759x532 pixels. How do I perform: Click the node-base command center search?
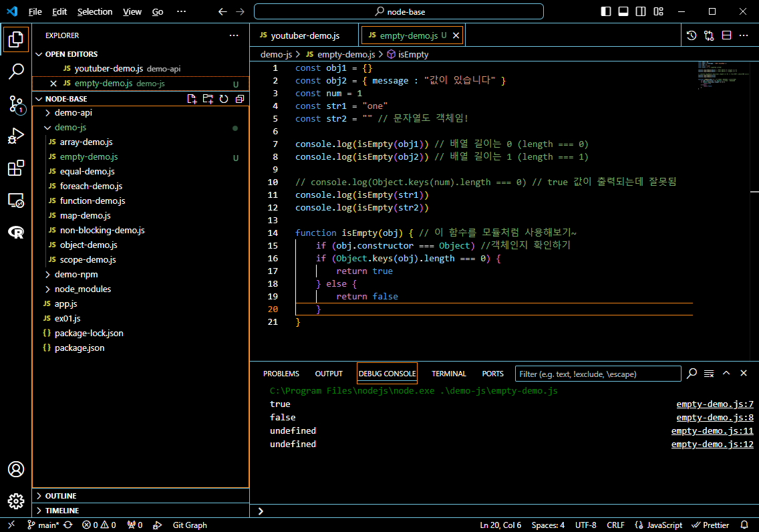(399, 11)
